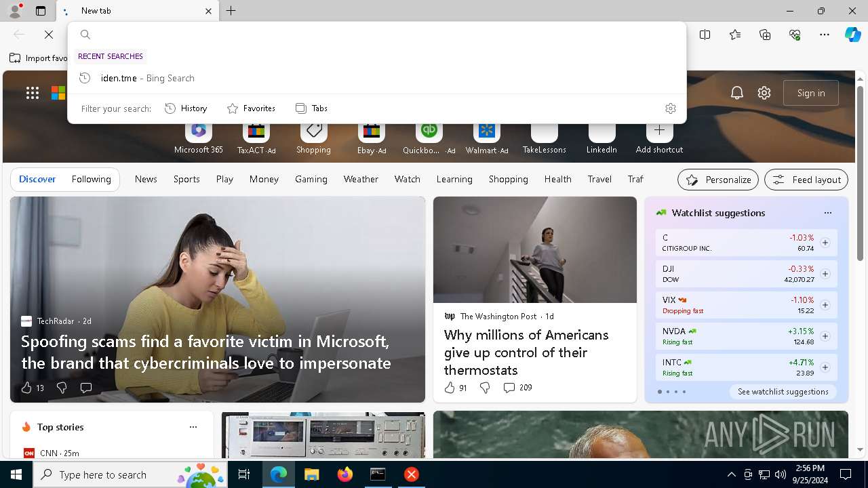Open comments on TechRadar article
Viewport: 868px width, 488px height.
(86, 388)
